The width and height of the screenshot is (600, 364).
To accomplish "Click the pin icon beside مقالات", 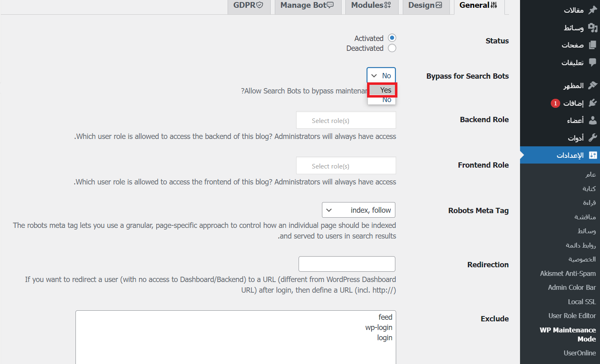I will [593, 10].
